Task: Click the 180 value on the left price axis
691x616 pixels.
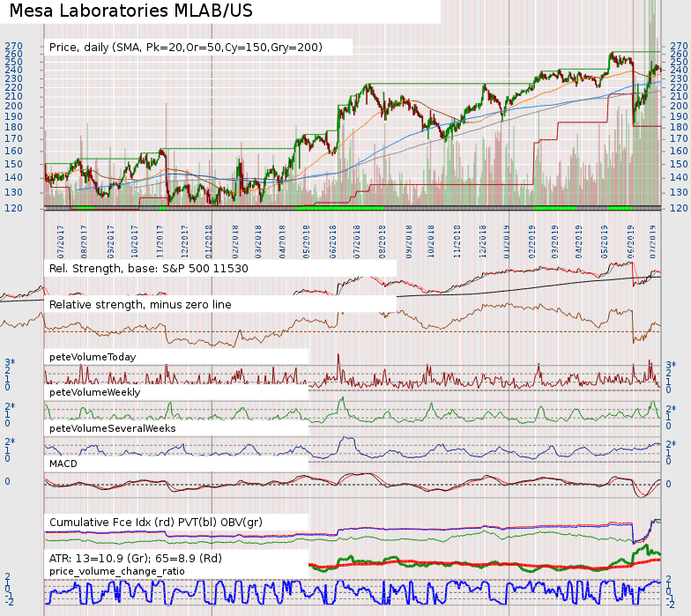Action: [13, 127]
